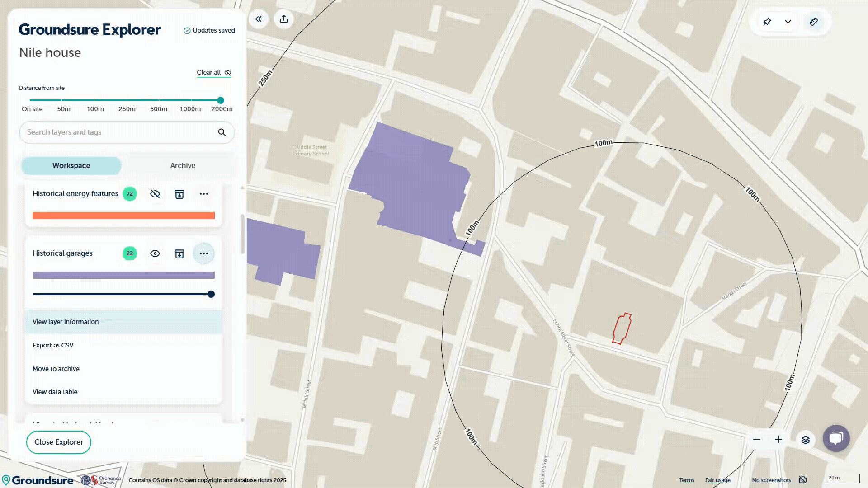Click the no-screenshots camera icon
The height and width of the screenshot is (488, 868).
803,480
